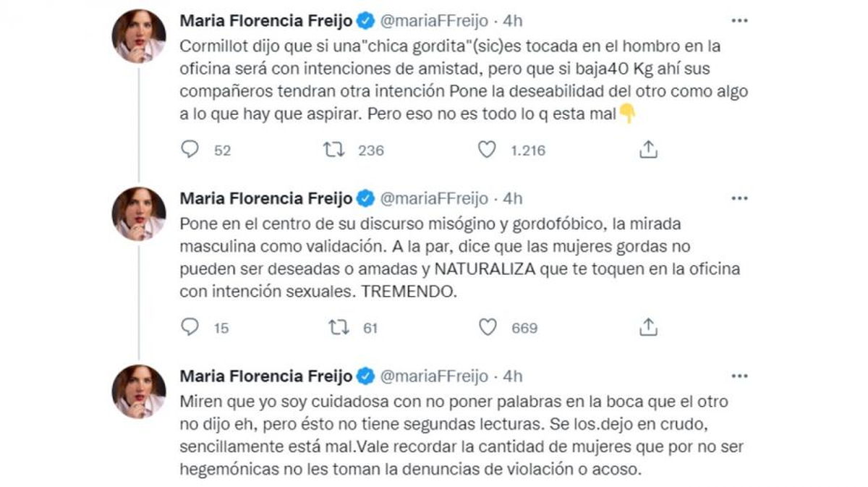
Task: Click the retweet icon on the first tweet
Action: click(x=334, y=150)
